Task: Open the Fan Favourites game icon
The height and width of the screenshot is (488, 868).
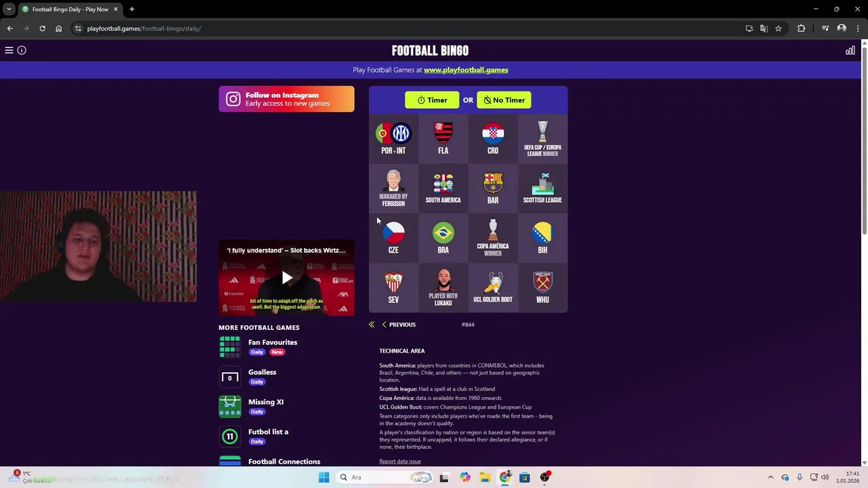Action: [230, 347]
